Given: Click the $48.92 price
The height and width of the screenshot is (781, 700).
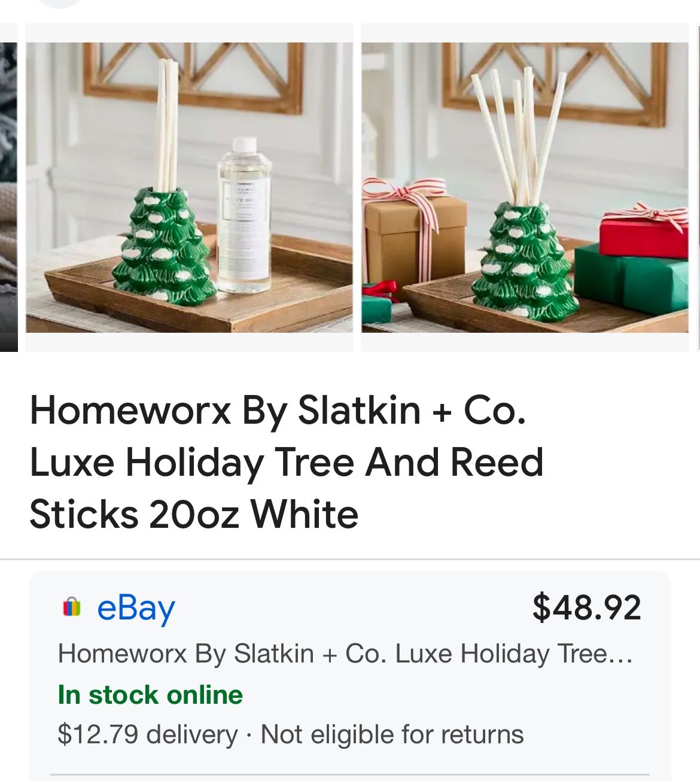Looking at the screenshot, I should pos(586,607).
